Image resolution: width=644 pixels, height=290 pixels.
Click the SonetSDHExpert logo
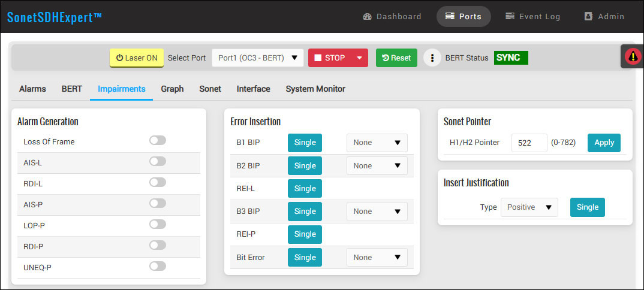pyautogui.click(x=55, y=17)
